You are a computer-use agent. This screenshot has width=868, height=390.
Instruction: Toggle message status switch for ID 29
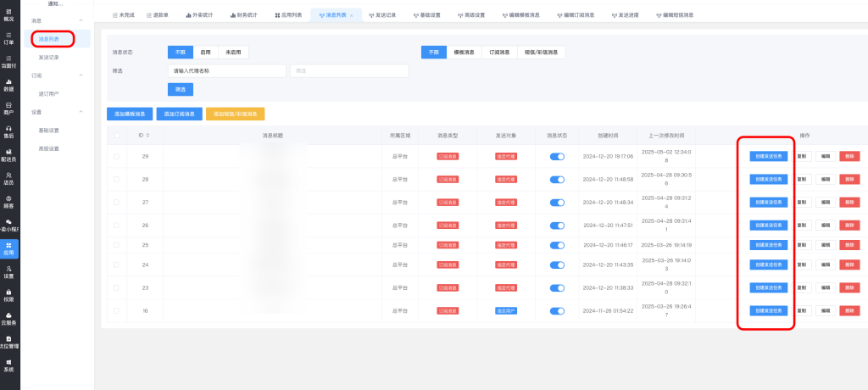pos(557,156)
